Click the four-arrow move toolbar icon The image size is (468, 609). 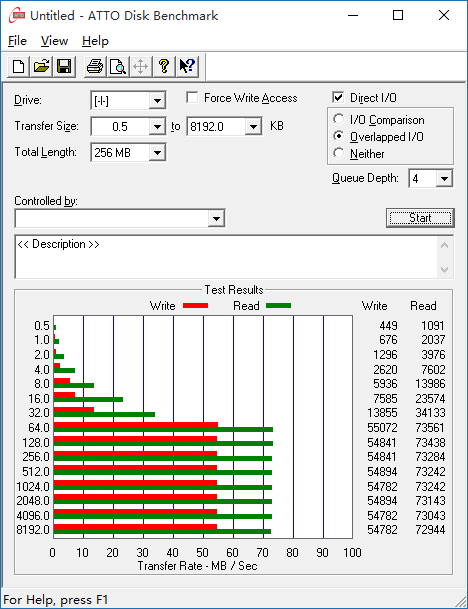(x=141, y=66)
